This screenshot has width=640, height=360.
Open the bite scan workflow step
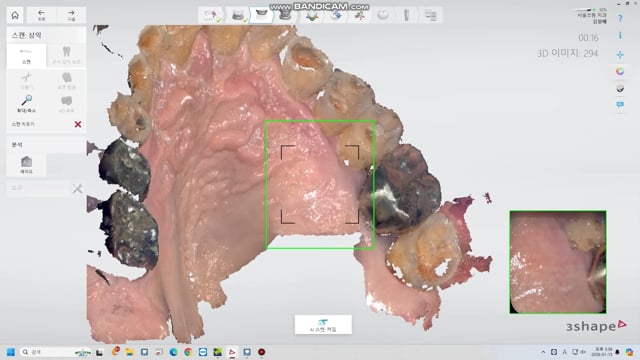tap(285, 16)
